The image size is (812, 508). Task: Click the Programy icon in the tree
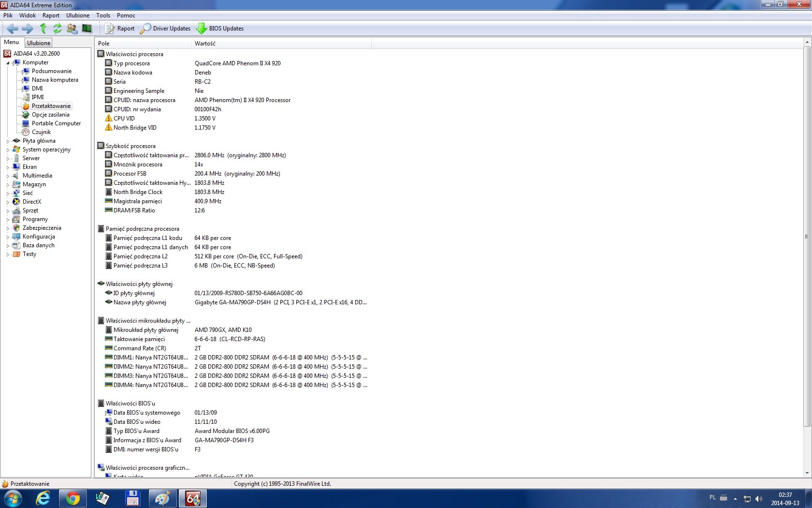[16, 219]
